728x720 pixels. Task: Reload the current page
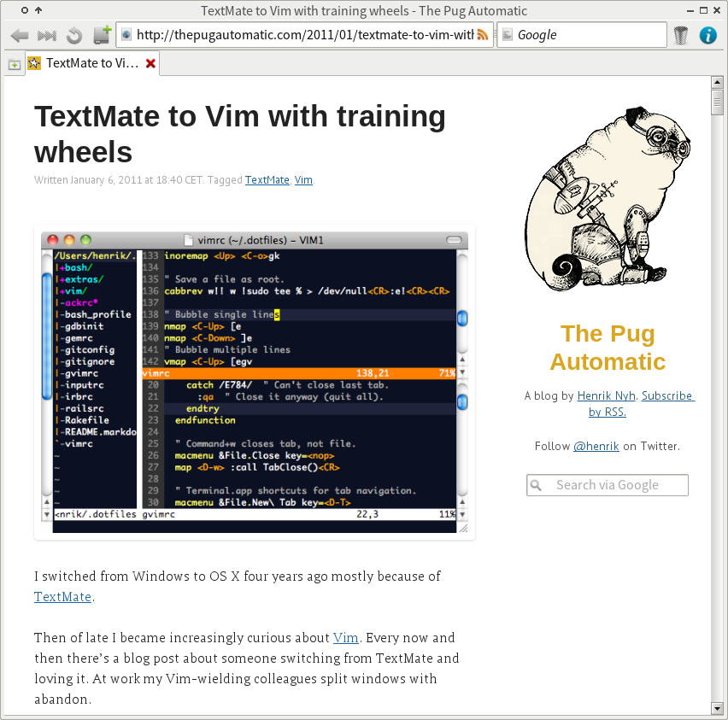coord(74,35)
